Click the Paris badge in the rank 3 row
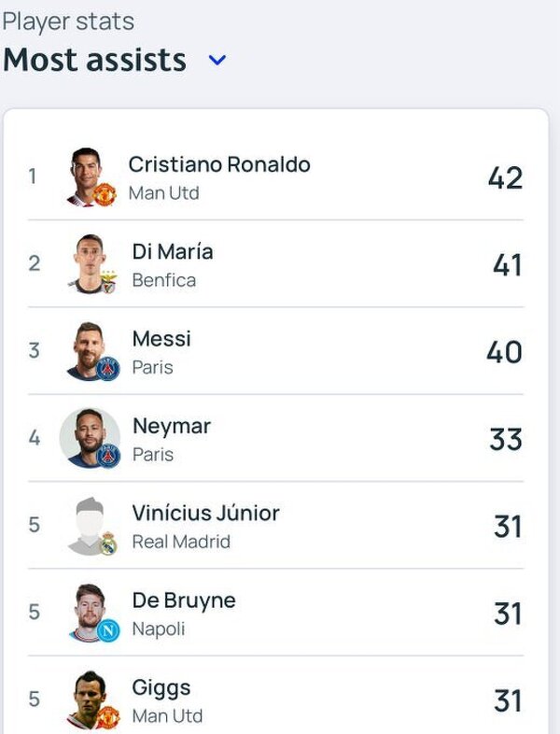The width and height of the screenshot is (560, 734). (x=108, y=368)
